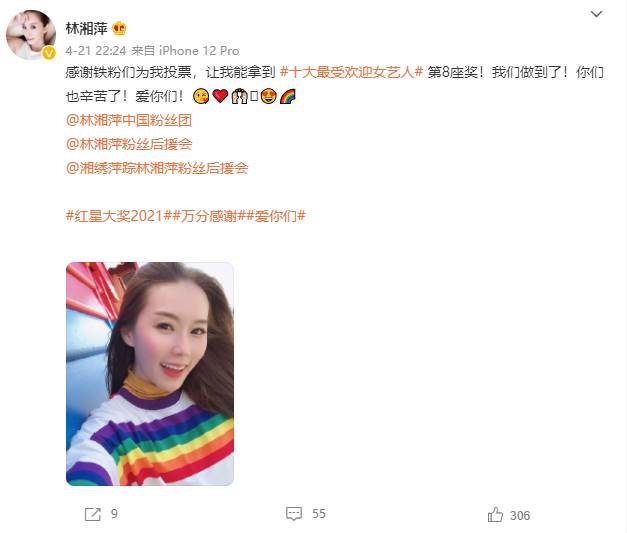Like the post with thumbs-up icon

495,514
